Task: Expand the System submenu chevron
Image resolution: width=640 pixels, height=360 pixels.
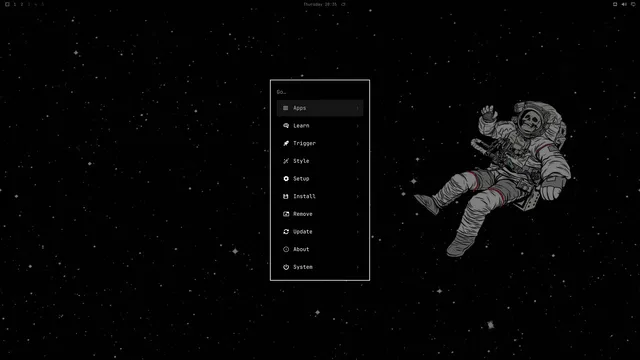Action: pyautogui.click(x=358, y=267)
